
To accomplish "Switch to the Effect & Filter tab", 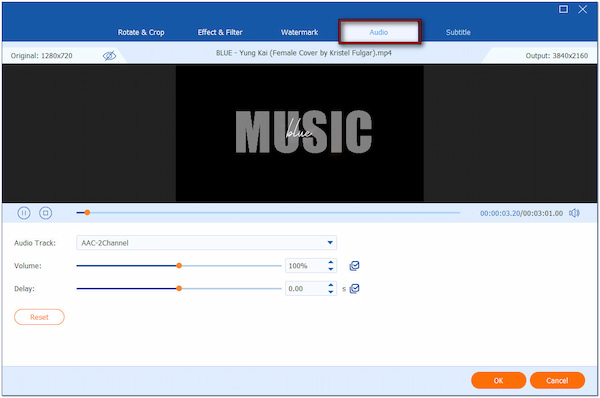I will 220,32.
